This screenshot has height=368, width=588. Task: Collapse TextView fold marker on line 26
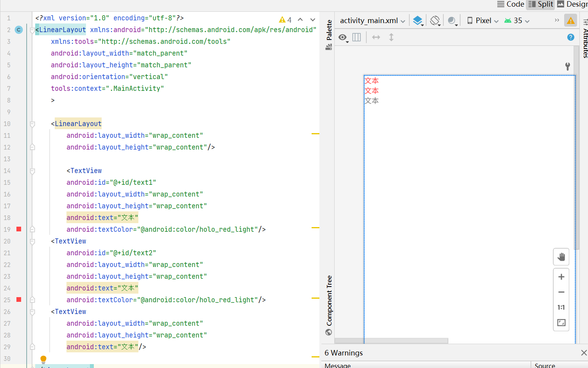[x=32, y=312]
